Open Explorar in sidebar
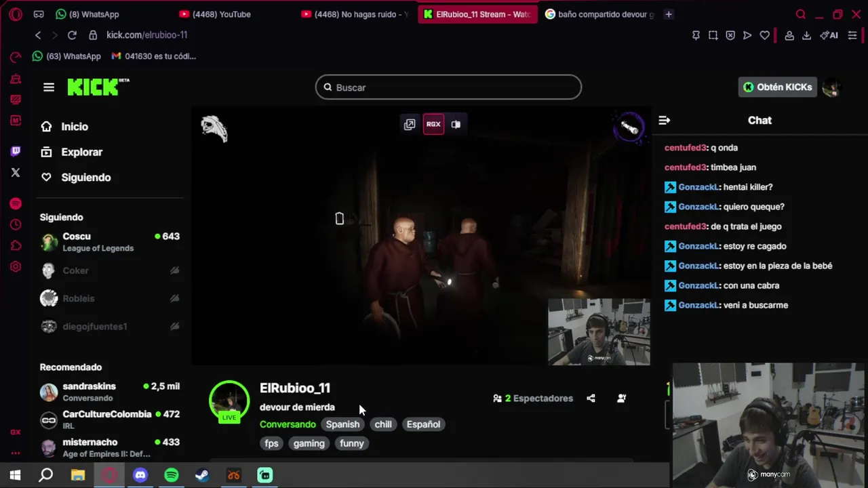The width and height of the screenshot is (868, 488). (71, 152)
